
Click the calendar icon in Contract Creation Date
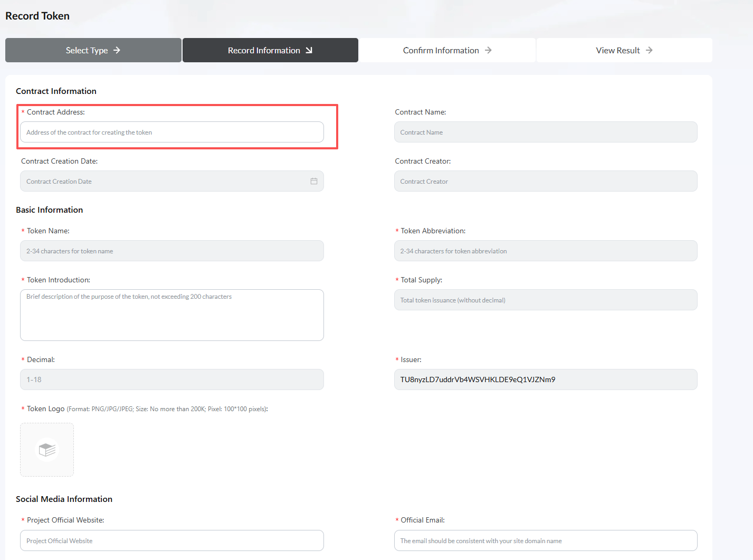314,181
